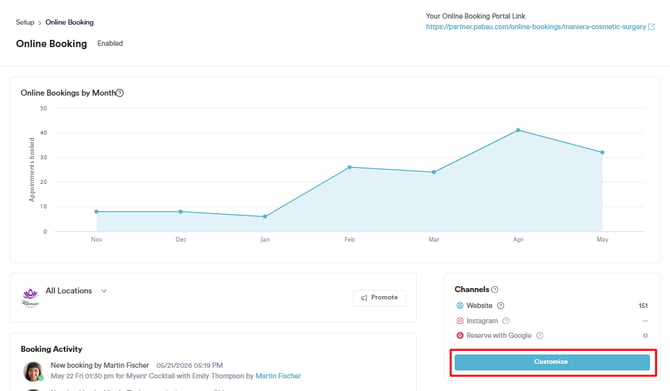Open the online booking portal link URL

536,26
